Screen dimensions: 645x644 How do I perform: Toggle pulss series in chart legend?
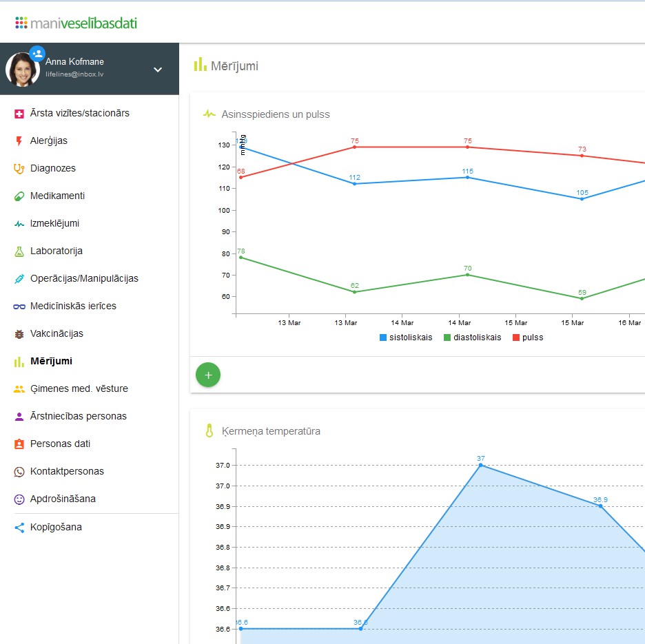point(527,337)
